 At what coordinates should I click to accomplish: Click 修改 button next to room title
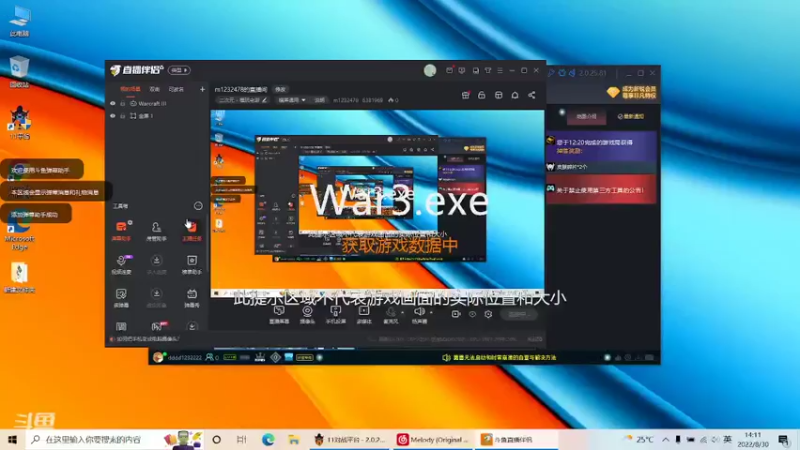click(x=280, y=89)
